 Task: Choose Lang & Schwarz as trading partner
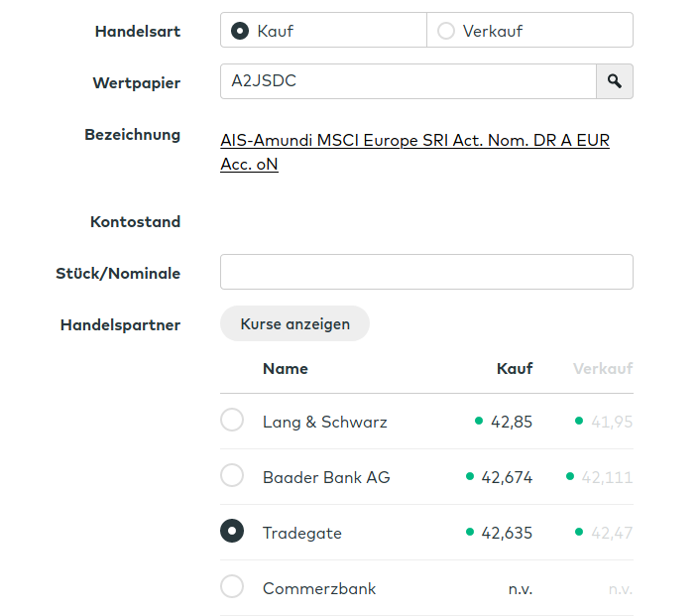232,421
